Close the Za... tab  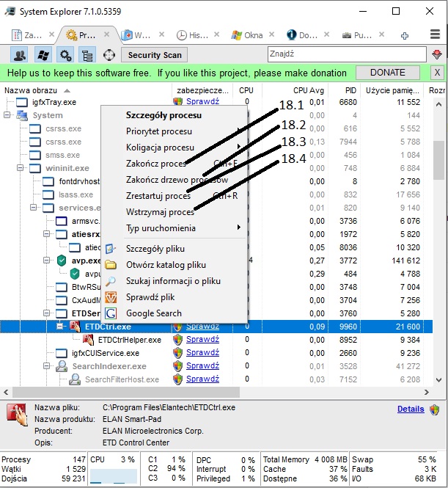(x=51, y=34)
